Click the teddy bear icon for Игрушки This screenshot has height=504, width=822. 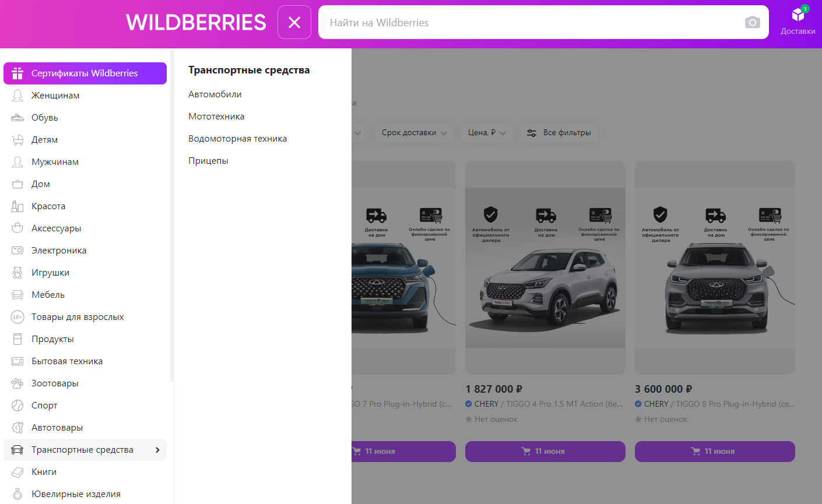(x=17, y=273)
